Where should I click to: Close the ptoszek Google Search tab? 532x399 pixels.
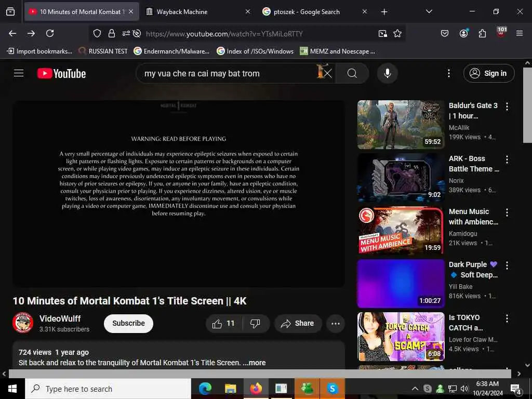coord(364,12)
